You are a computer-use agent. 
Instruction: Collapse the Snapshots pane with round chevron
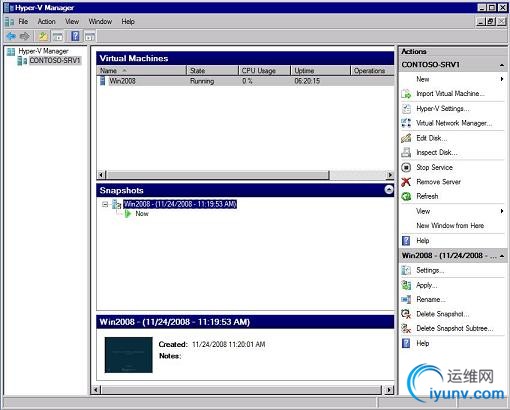tap(389, 190)
